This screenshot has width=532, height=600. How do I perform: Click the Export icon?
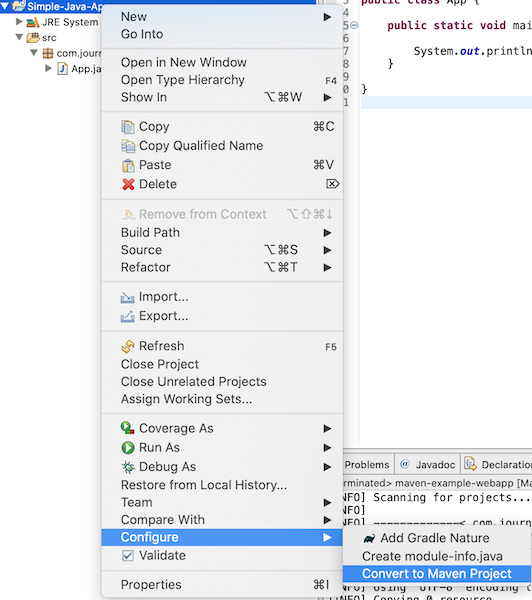[127, 316]
